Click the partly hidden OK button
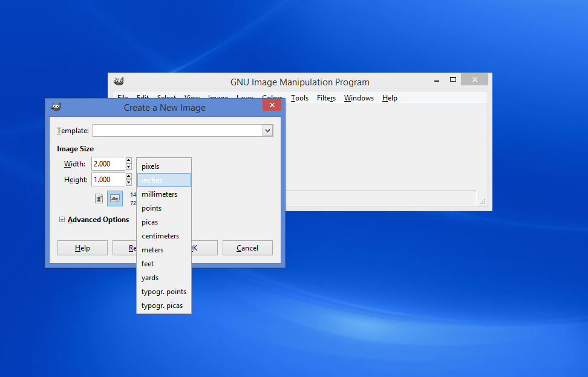Image resolution: width=588 pixels, height=377 pixels. (204, 248)
